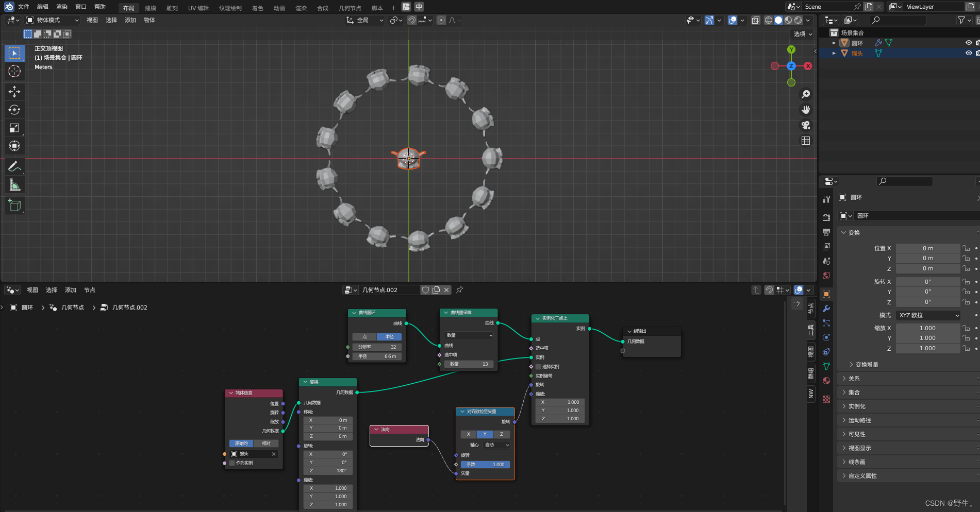The height and width of the screenshot is (512, 980).
Task: Open the XYZ 欧拉 rotation mode dropdown
Action: [x=928, y=315]
